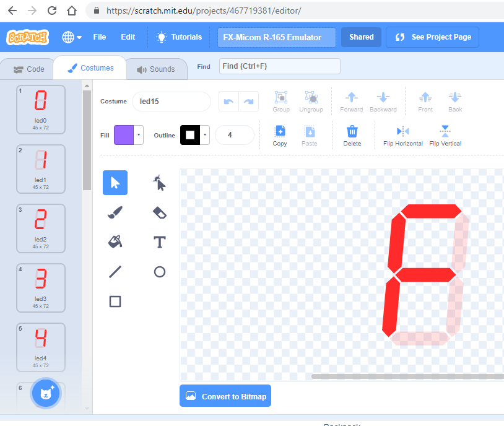Select the Rectangle tool

115,302
